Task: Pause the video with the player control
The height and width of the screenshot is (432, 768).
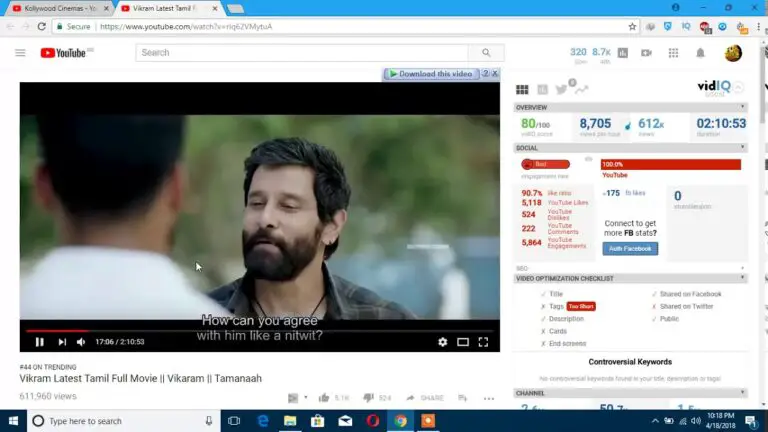Action: 39,342
